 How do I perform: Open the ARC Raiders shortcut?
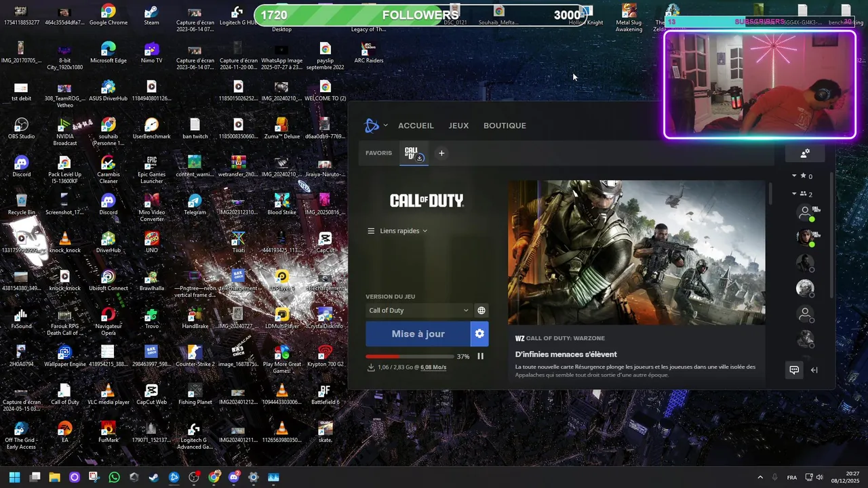point(369,53)
